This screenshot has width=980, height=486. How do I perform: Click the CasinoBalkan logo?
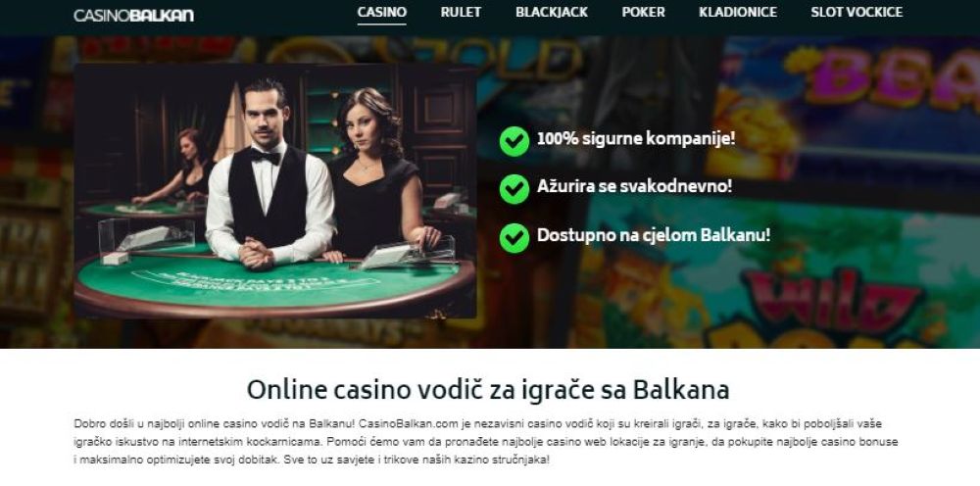point(133,15)
